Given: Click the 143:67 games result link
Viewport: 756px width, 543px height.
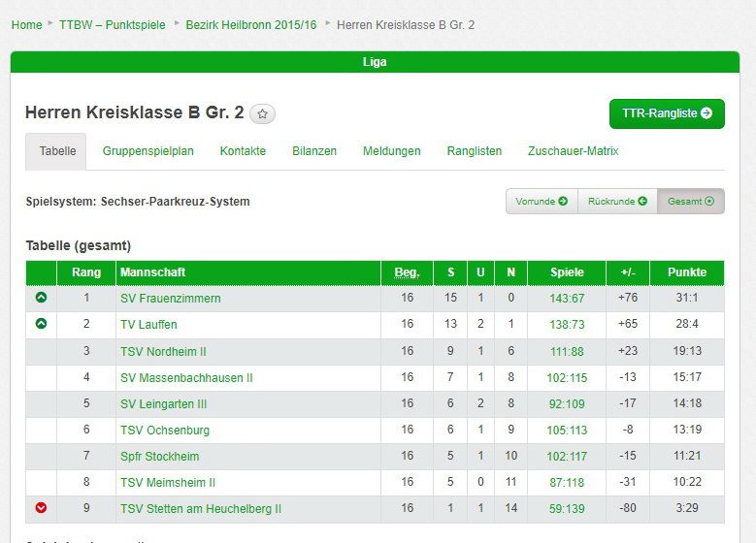Looking at the screenshot, I should [567, 299].
